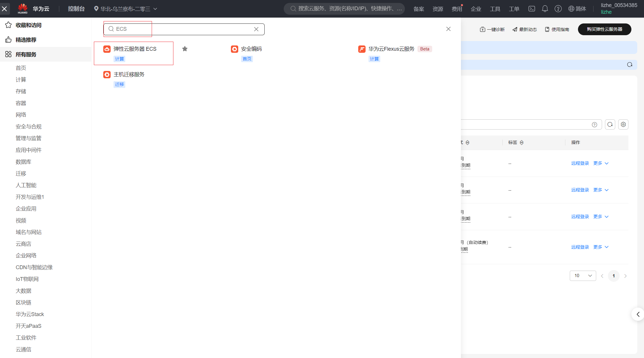Viewport: 644px width, 358px height.
Task: Sort by the 标签 column
Action: coord(521,142)
